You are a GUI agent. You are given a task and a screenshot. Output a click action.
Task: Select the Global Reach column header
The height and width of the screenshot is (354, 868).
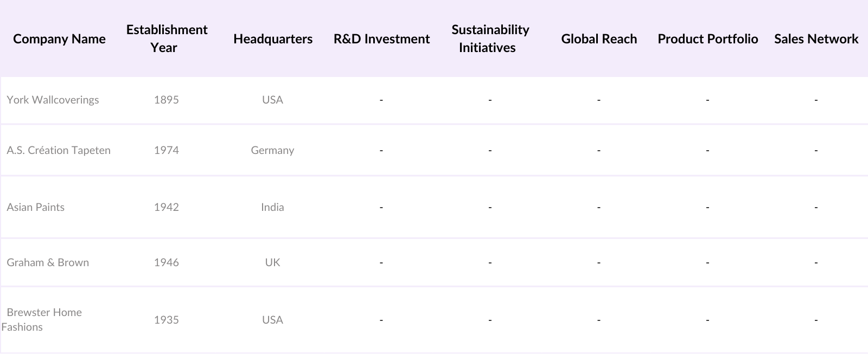point(599,39)
